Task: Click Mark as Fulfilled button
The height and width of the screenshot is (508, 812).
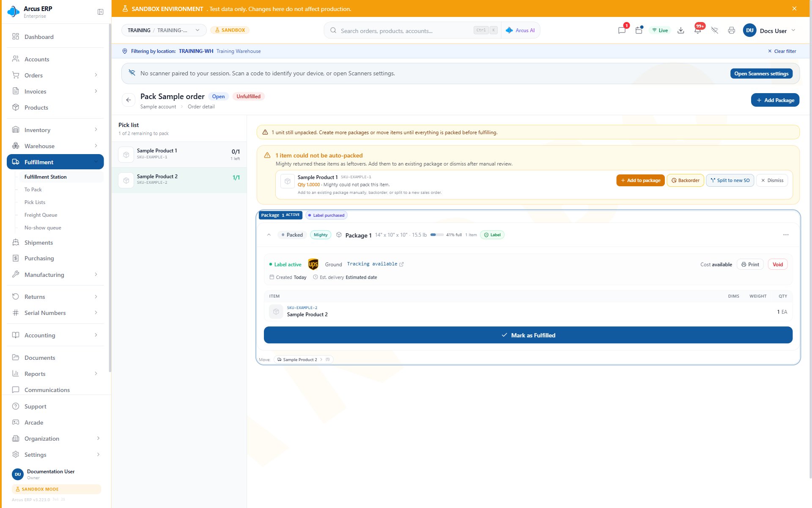Action: 528,335
